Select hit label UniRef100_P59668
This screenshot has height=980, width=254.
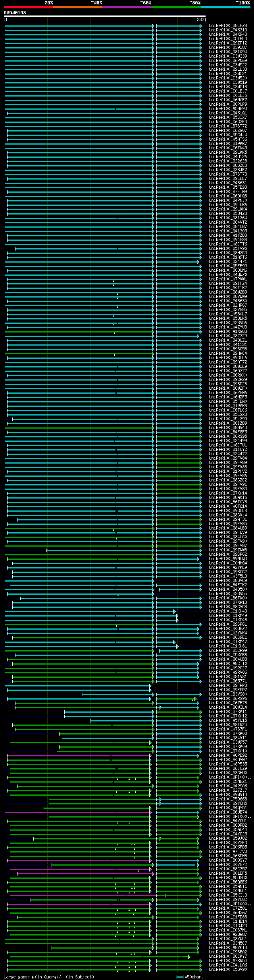click(228, 799)
